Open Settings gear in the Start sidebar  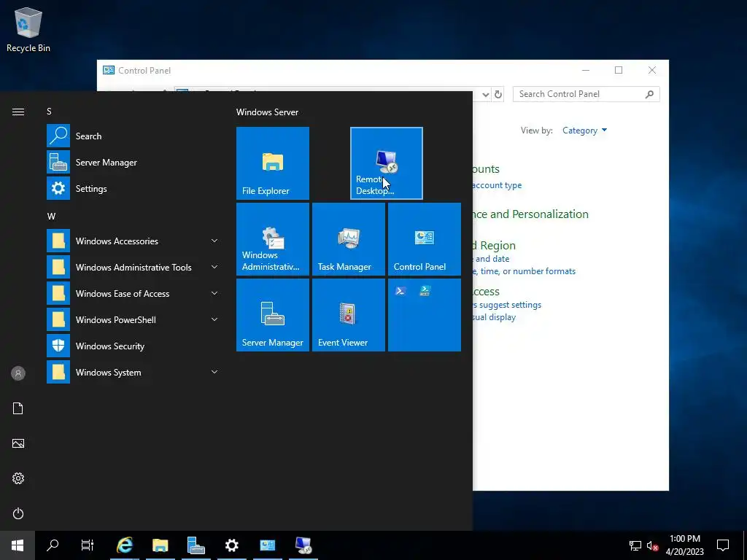(18, 478)
